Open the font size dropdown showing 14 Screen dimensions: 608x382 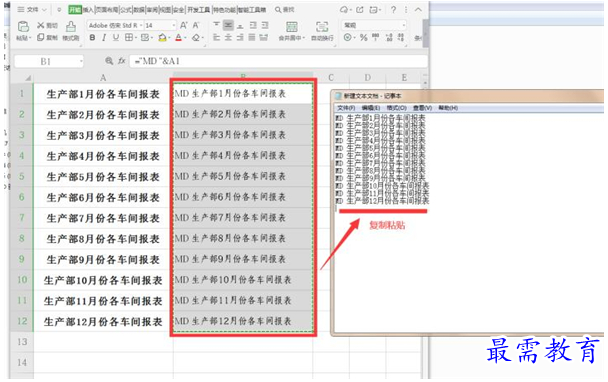(173, 26)
